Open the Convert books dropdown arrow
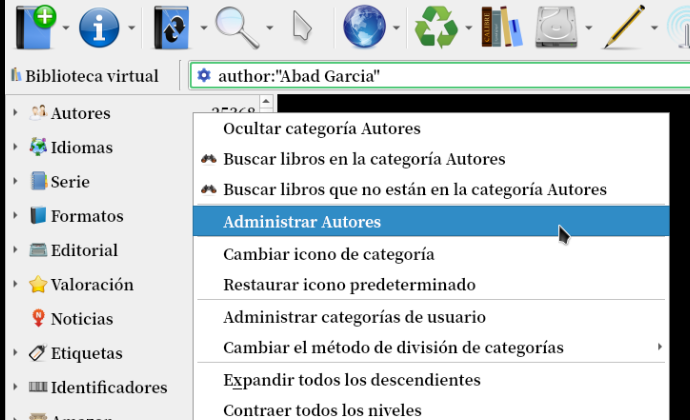 coord(204,28)
